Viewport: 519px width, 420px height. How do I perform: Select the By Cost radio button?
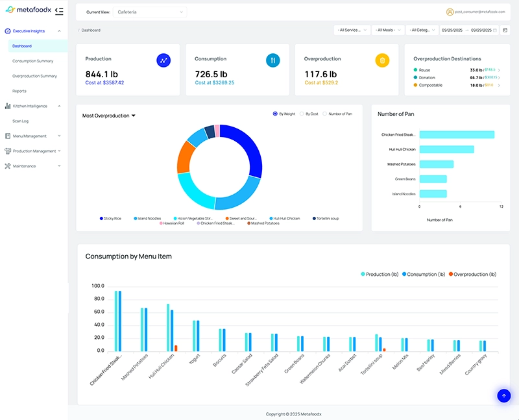[x=302, y=114]
